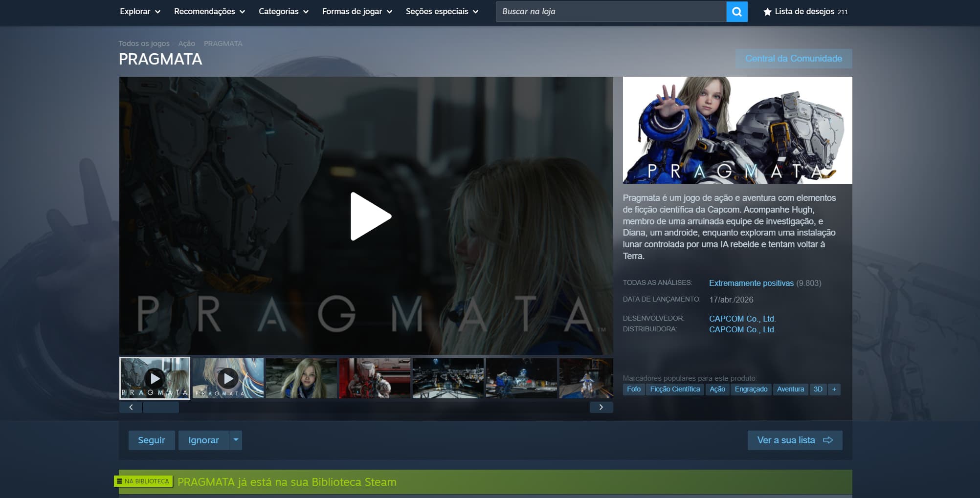
Task: Open Central da Comunidade
Action: click(793, 59)
